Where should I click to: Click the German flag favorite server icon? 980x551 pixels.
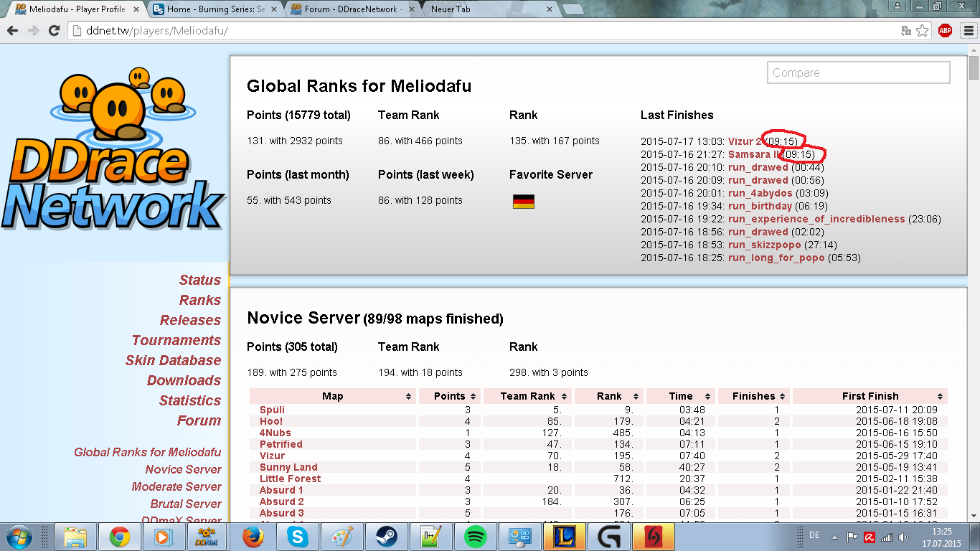pyautogui.click(x=523, y=202)
